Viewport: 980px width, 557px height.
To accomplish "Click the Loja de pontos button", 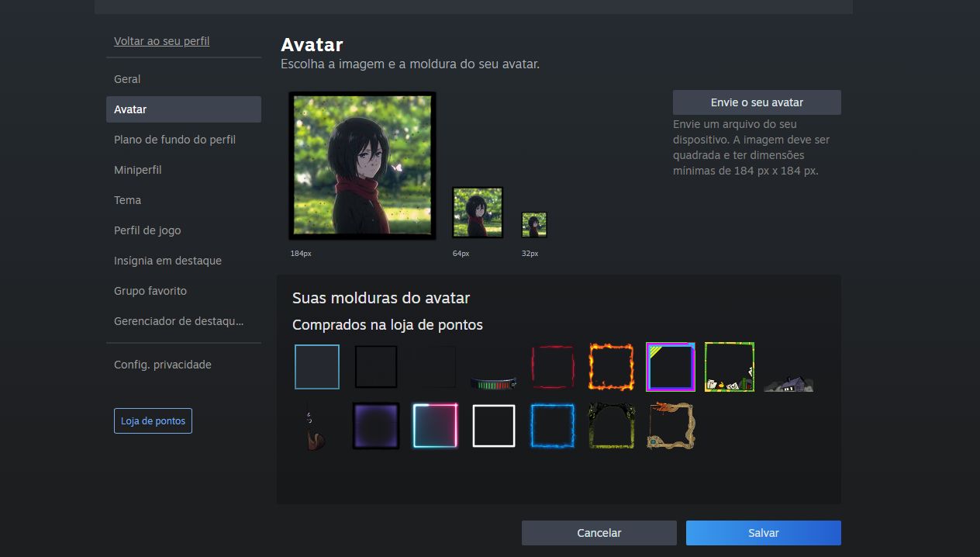I will pos(153,421).
